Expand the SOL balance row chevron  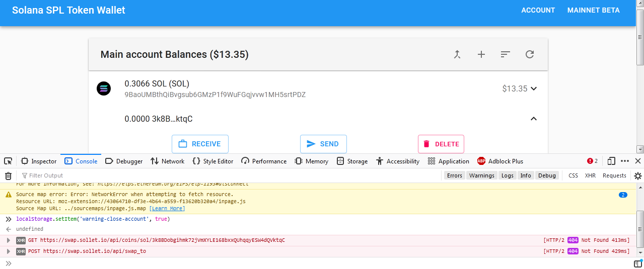coord(534,88)
